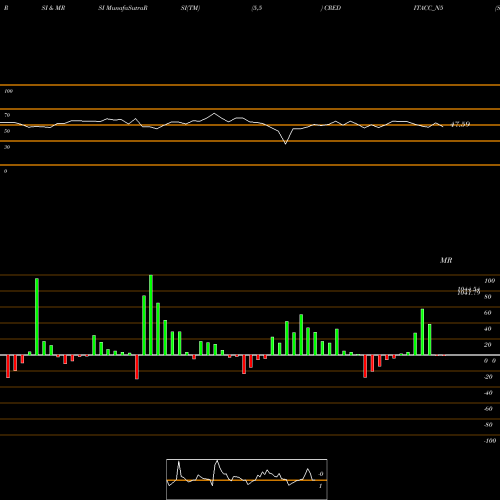Open the mini overview chart thumbnail

247,479
